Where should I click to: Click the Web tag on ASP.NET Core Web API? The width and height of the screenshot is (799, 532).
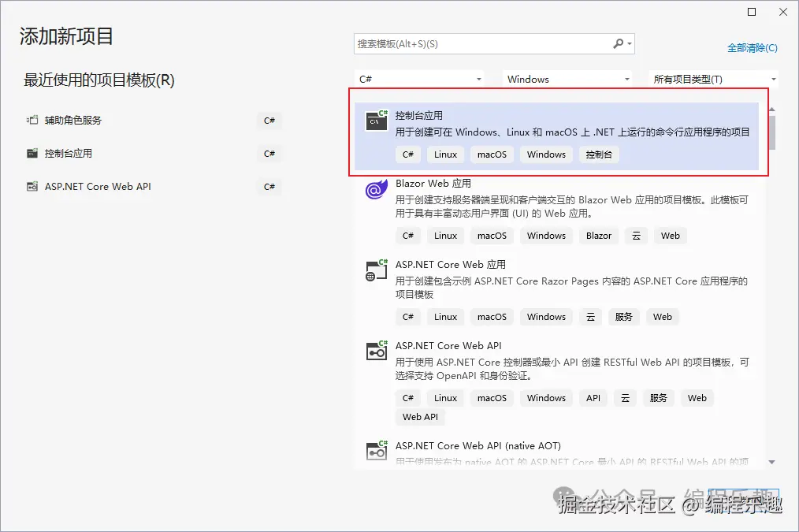[x=697, y=398]
